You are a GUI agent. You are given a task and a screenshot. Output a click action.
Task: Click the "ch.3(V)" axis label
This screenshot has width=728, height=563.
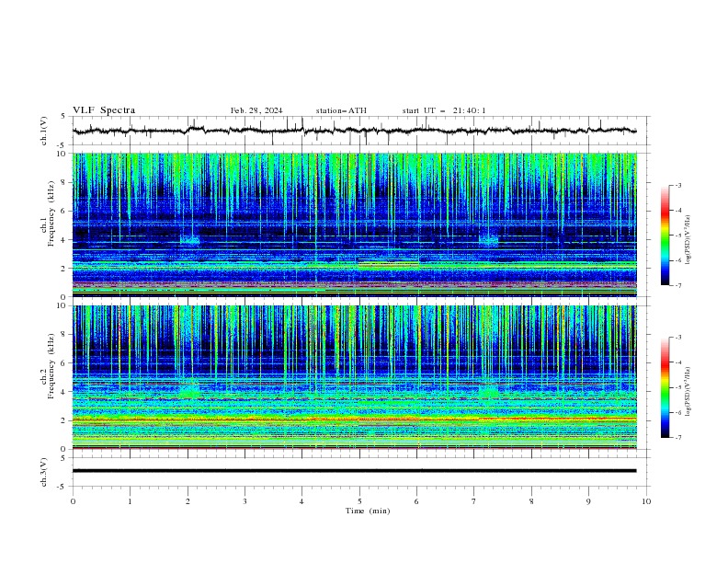tap(44, 472)
